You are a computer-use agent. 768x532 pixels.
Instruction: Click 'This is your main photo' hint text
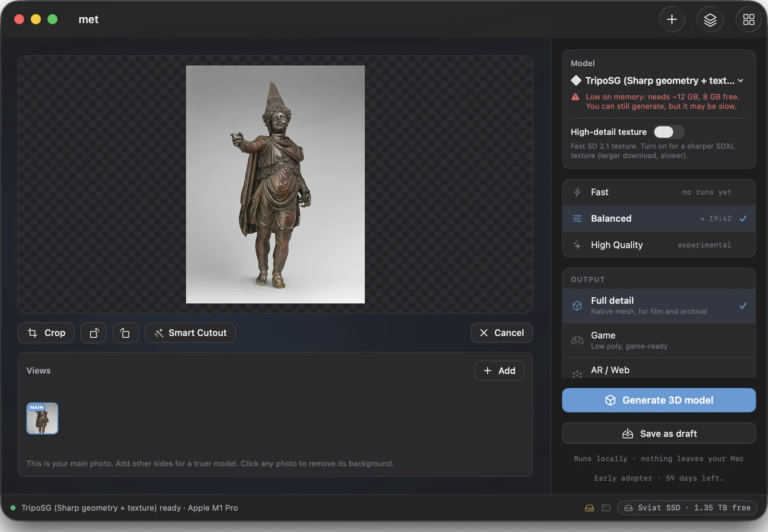(x=210, y=464)
